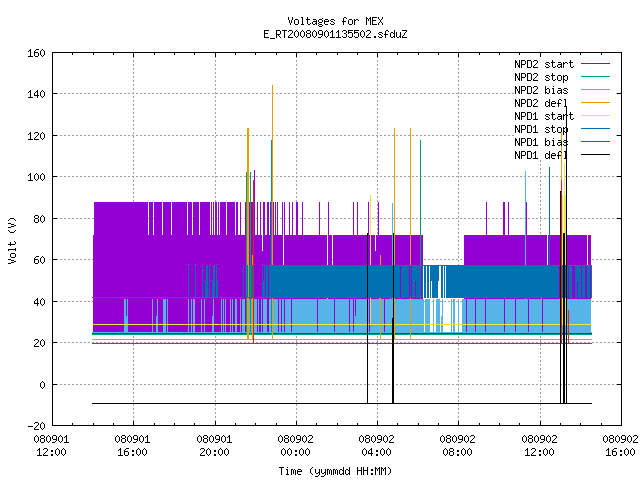Click the orange line sample beside NPD2 defl
Image resolution: width=640 pixels, height=480 pixels.
pos(595,103)
